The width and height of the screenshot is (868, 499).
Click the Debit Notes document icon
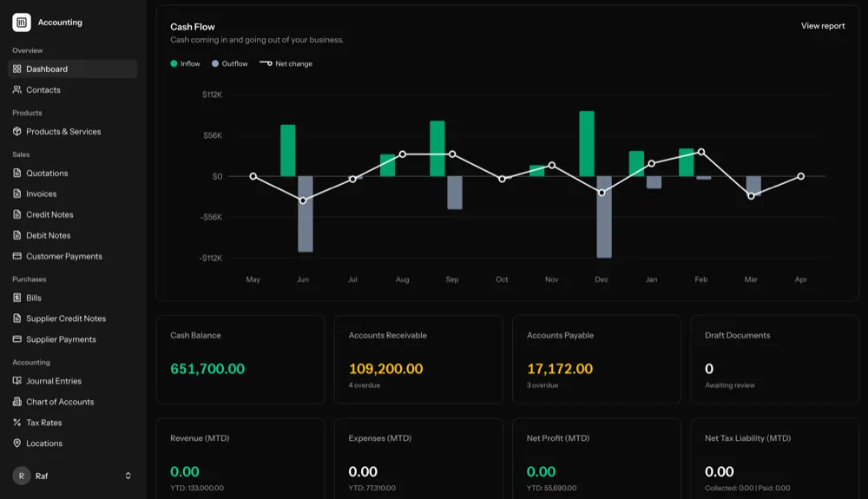[17, 235]
